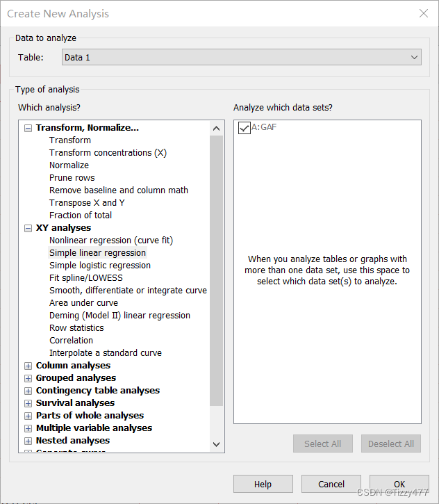The width and height of the screenshot is (439, 504).
Task: Click the Survival analyses heading
Action: click(x=75, y=403)
